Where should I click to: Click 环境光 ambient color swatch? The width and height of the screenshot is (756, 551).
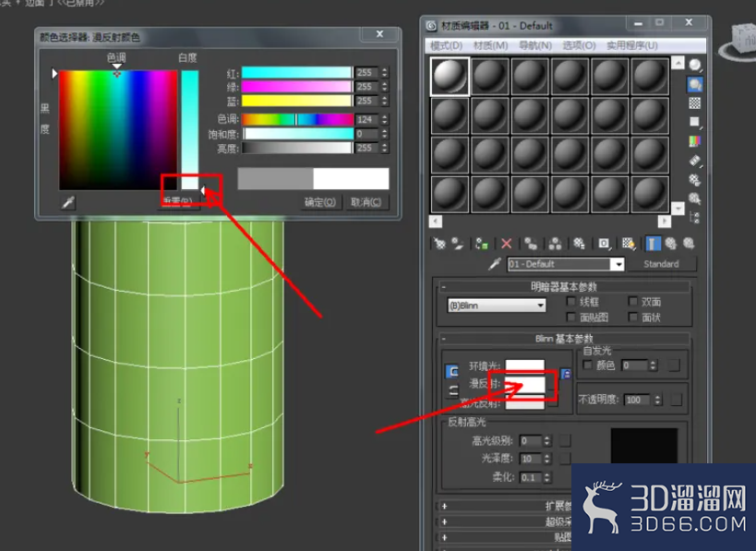[x=525, y=365]
